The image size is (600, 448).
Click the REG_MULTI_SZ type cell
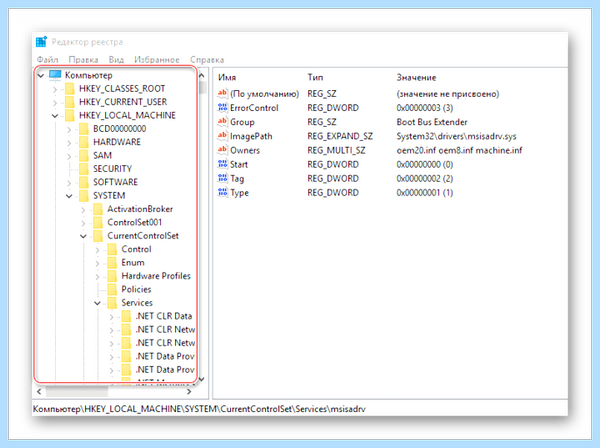coord(336,150)
